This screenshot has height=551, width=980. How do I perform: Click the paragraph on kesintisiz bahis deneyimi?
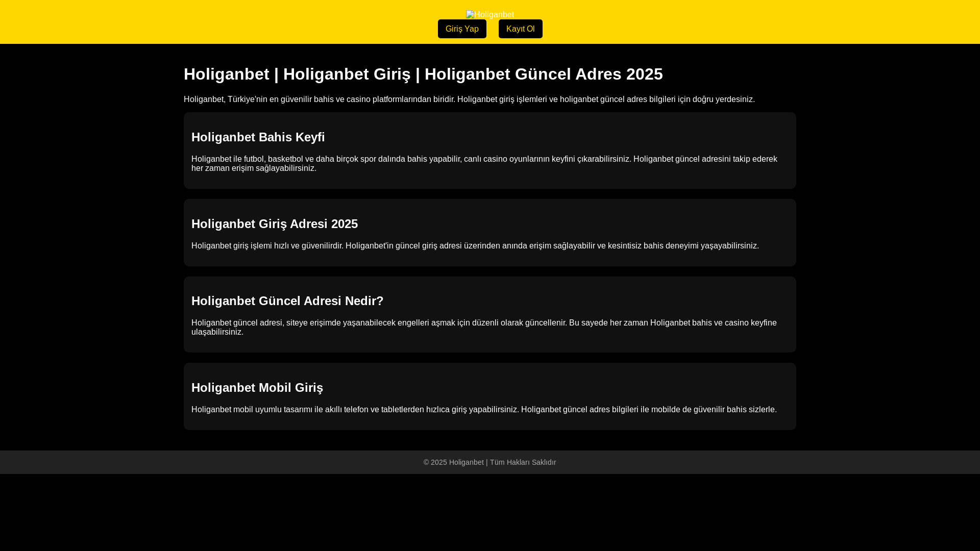[x=475, y=246]
